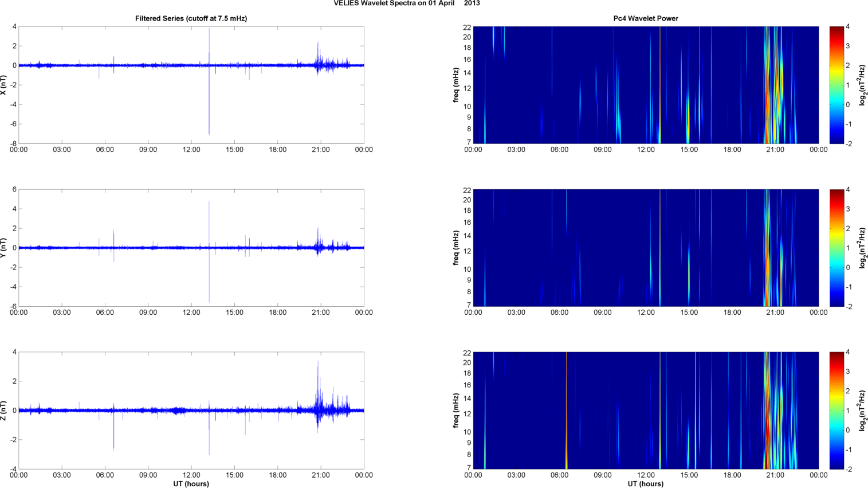Click the middle spectrogram's colorbar
Screen dimensions: 868x488
(x=836, y=248)
